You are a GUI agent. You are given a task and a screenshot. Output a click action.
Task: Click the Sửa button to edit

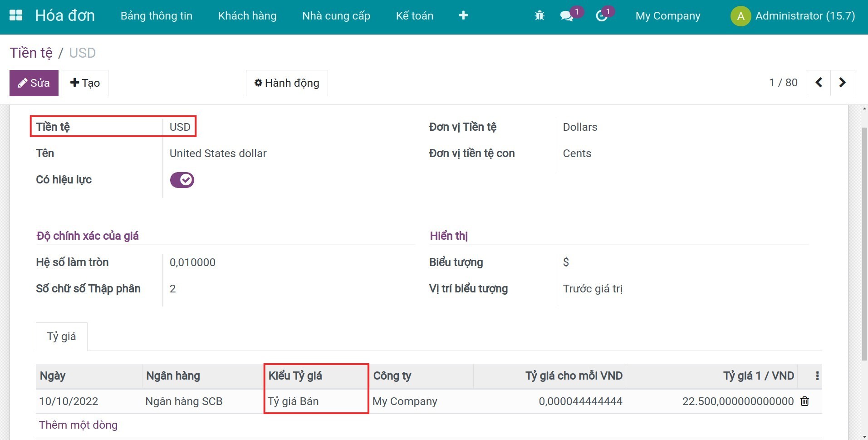point(34,83)
